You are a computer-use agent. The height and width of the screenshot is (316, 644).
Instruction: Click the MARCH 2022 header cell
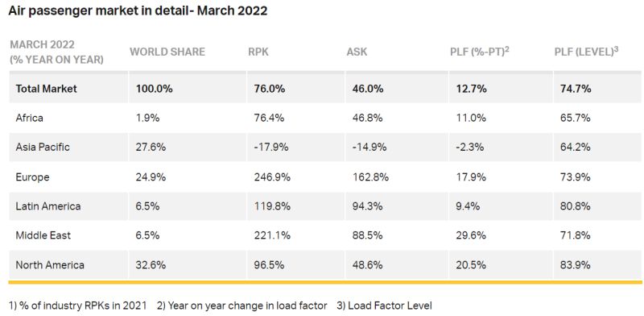[56, 52]
